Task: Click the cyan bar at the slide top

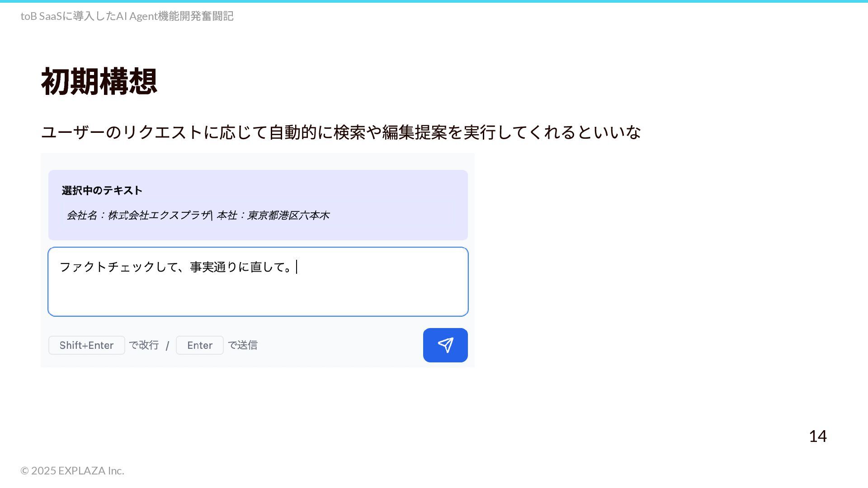Action: point(434,1)
